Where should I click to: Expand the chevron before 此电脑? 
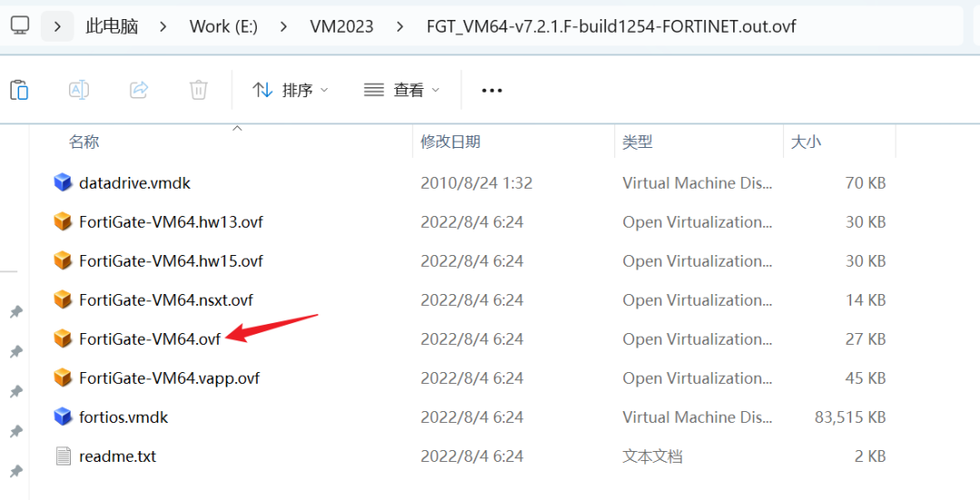[57, 26]
